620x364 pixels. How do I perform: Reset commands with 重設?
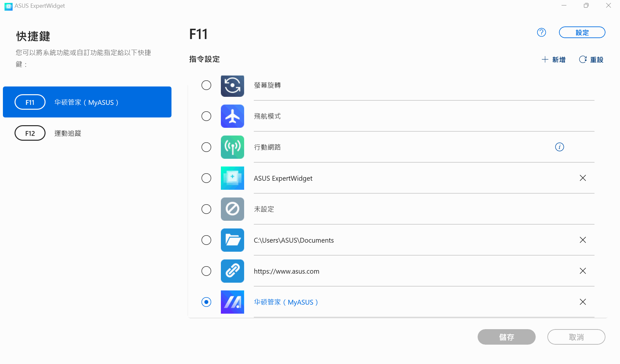coord(591,60)
